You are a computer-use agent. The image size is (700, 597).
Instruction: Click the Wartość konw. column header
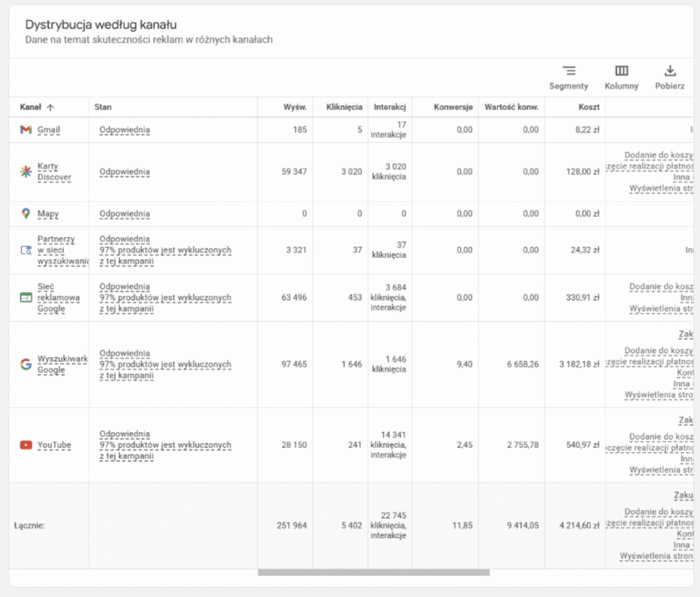click(x=511, y=107)
